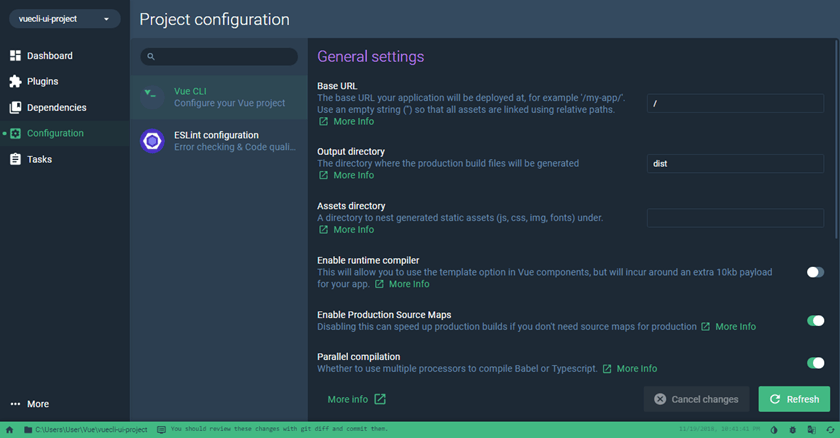Click the external link icon beside bottom More info
Screen dimensions: 840x438
click(380, 399)
